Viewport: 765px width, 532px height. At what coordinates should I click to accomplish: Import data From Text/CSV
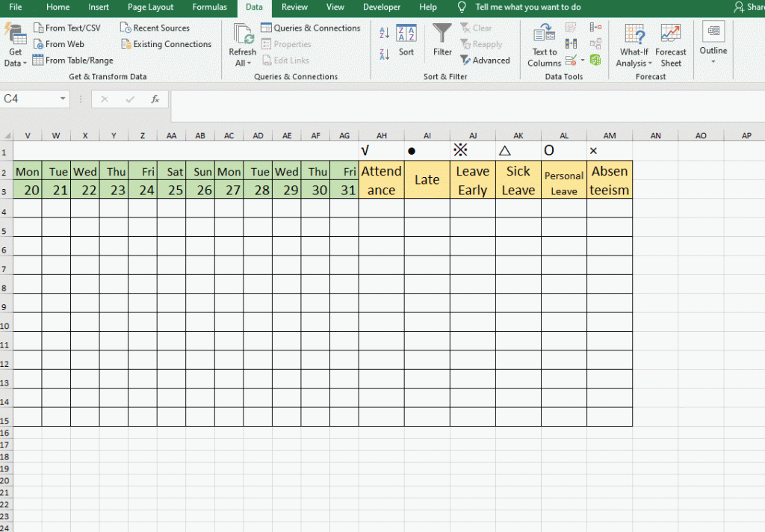coord(66,28)
